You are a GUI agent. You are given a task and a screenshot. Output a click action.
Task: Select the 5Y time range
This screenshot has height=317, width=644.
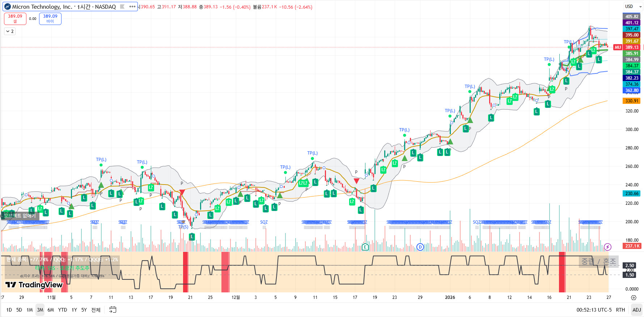point(84,310)
